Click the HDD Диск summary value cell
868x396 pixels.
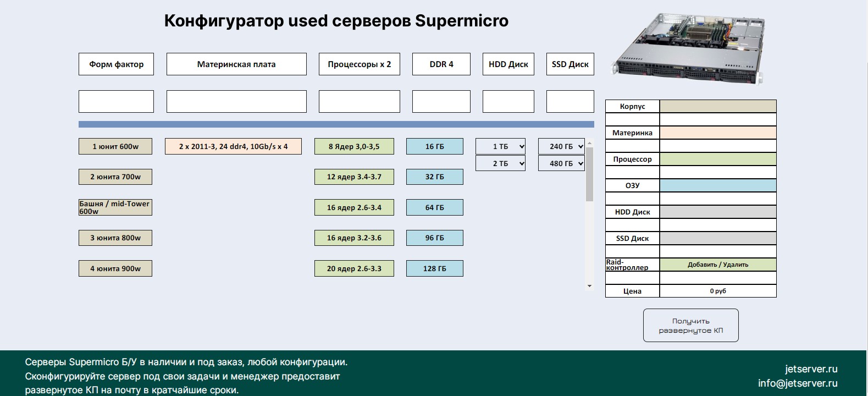coord(718,212)
